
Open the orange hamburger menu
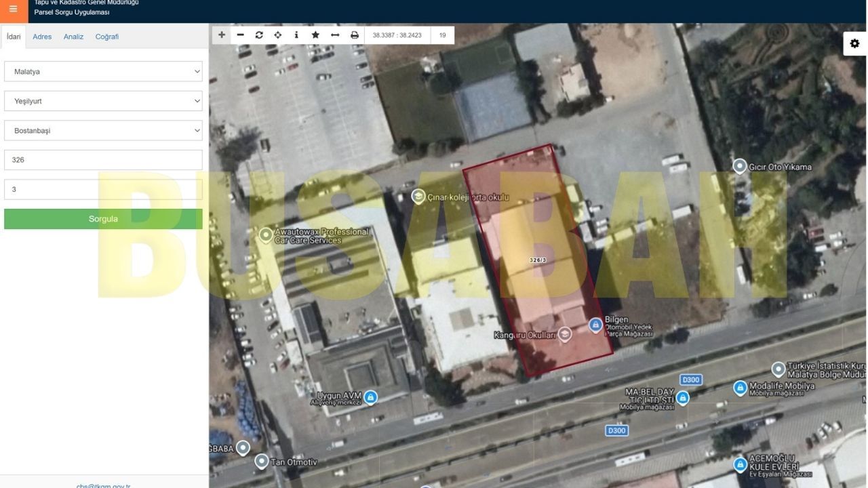point(14,9)
